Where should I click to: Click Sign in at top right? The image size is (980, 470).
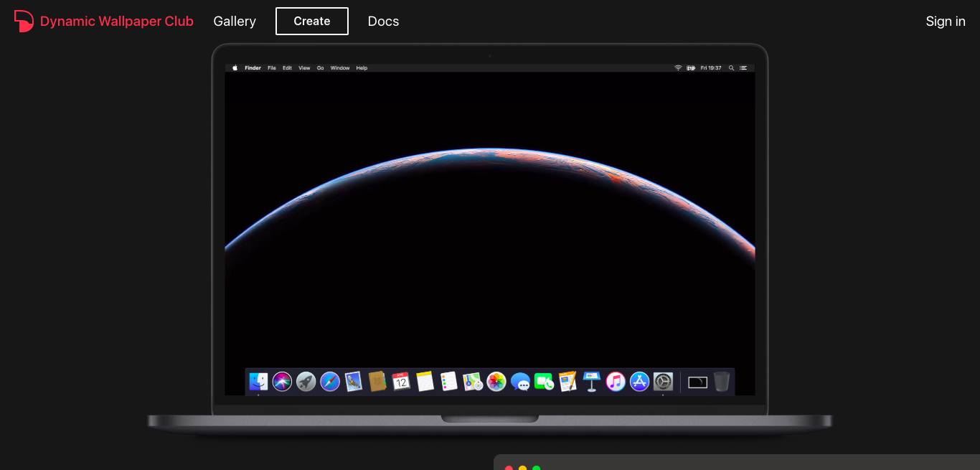point(945,22)
